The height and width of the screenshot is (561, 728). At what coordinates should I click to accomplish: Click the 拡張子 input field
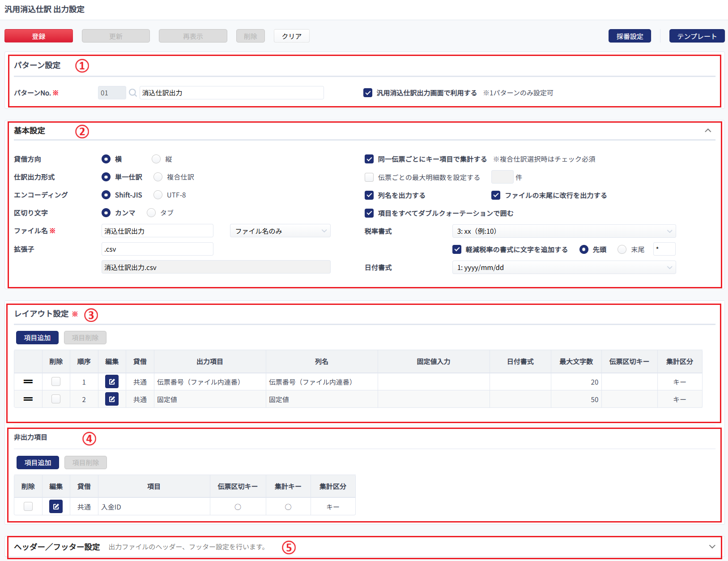[157, 249]
